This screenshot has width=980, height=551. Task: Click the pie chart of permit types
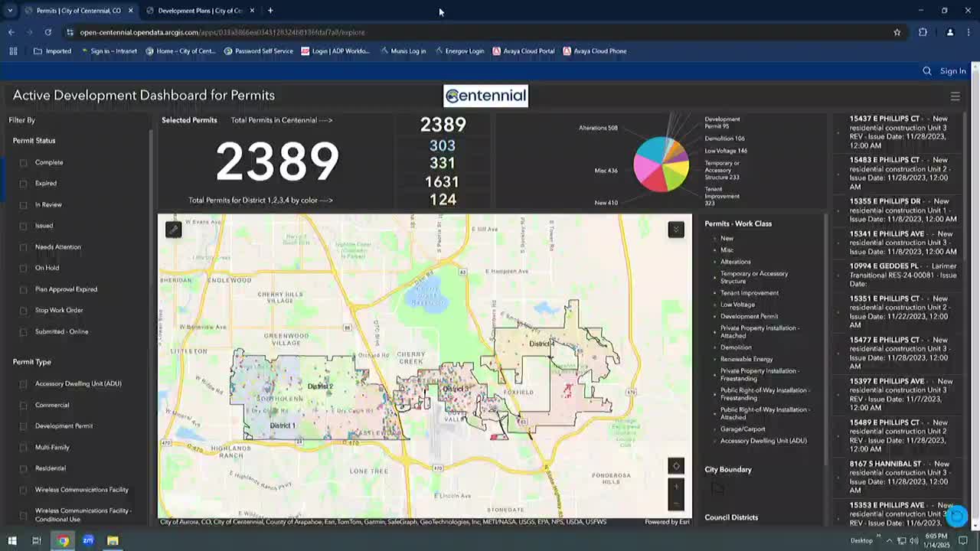tap(661, 164)
